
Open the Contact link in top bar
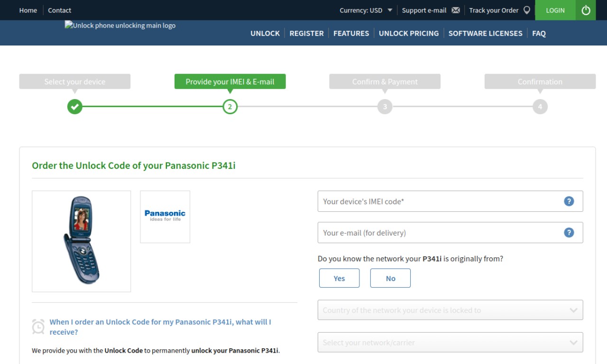(x=59, y=10)
